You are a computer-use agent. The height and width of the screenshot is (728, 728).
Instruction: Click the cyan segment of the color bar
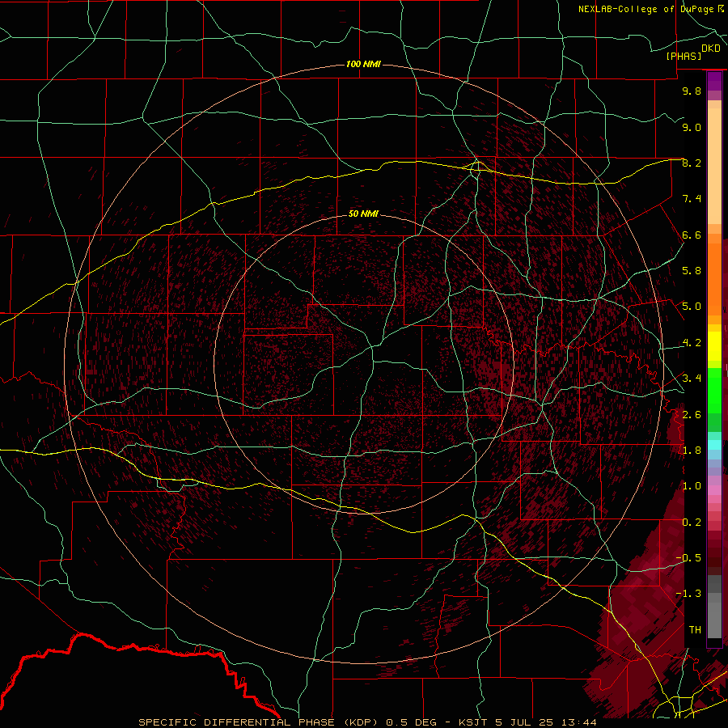click(x=714, y=445)
